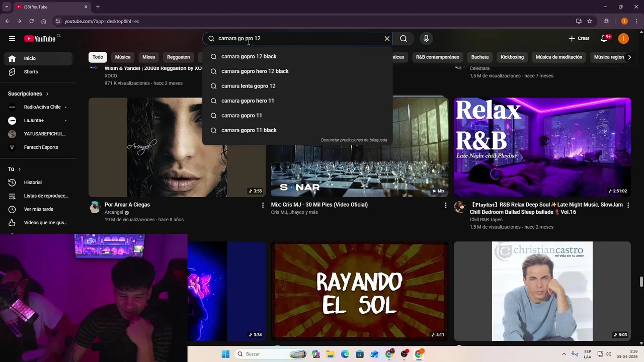This screenshot has width=644, height=362.
Task: Bookmark the page with the star icon
Action: tap(590, 21)
